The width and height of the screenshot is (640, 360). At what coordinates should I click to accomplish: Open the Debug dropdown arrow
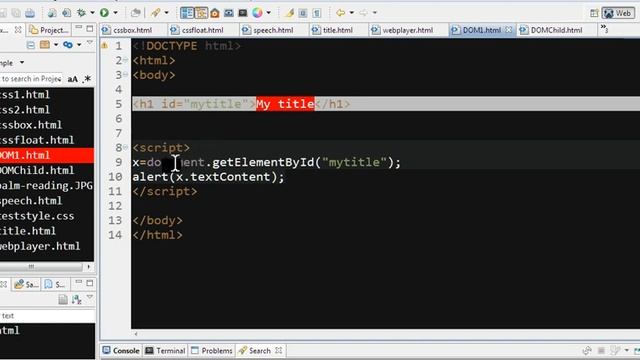[x=92, y=13]
